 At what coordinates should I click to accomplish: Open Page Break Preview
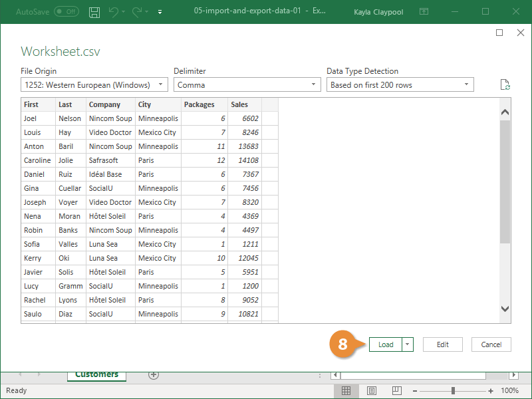[x=396, y=390]
